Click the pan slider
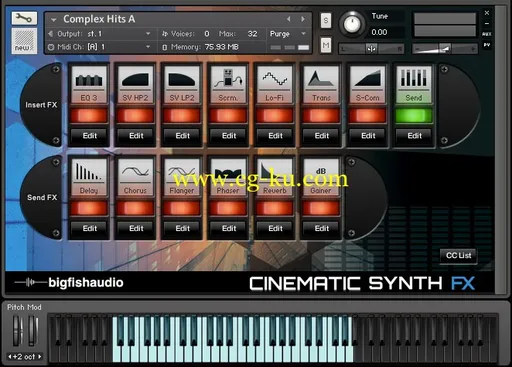The height and width of the screenshot is (367, 512). point(371,49)
